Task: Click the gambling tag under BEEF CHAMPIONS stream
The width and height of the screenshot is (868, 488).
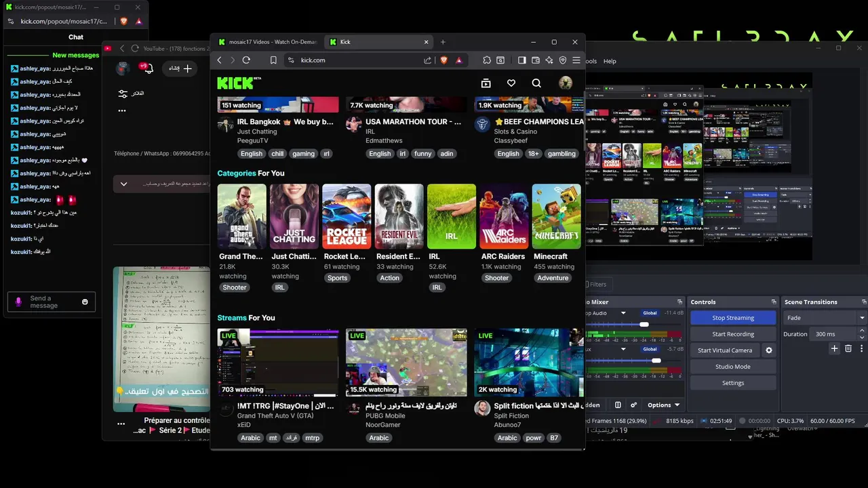Action: coord(561,154)
